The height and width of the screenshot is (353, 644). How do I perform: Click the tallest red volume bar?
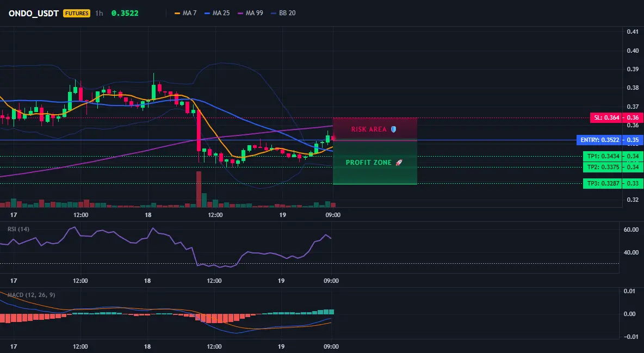coord(199,189)
